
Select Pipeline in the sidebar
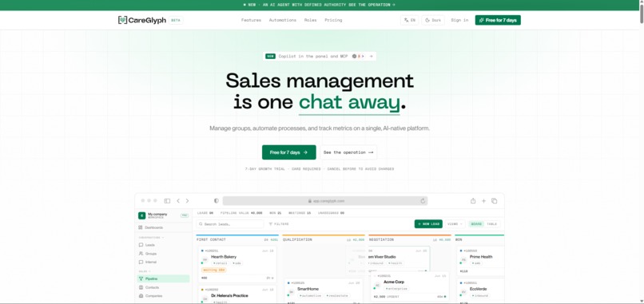pyautogui.click(x=164, y=279)
